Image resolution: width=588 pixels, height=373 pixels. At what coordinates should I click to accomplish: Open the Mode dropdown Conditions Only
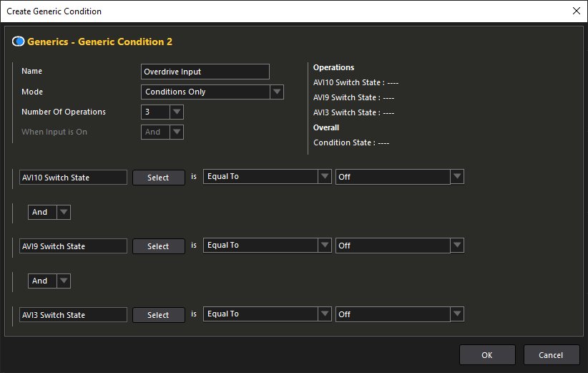[x=212, y=92]
